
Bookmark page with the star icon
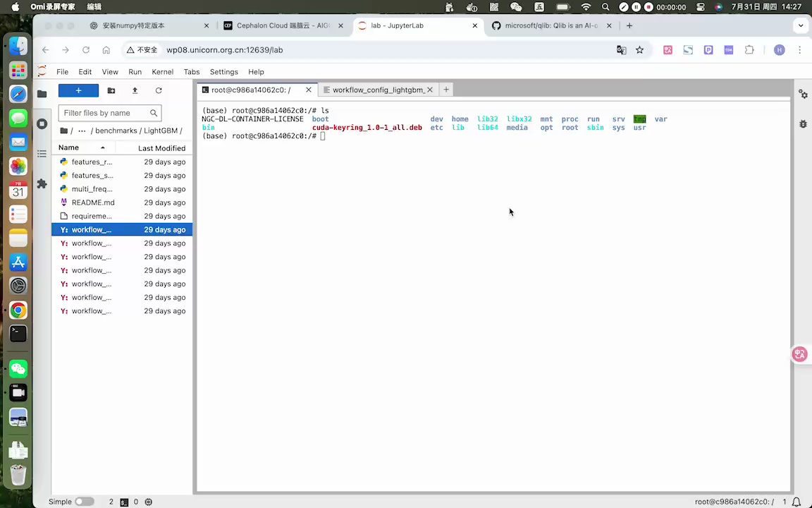click(639, 50)
